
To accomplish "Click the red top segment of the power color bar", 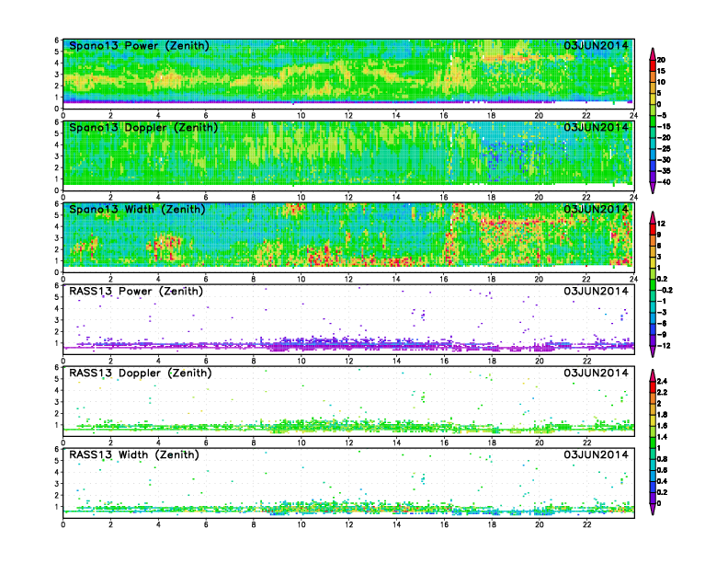I will click(x=653, y=65).
